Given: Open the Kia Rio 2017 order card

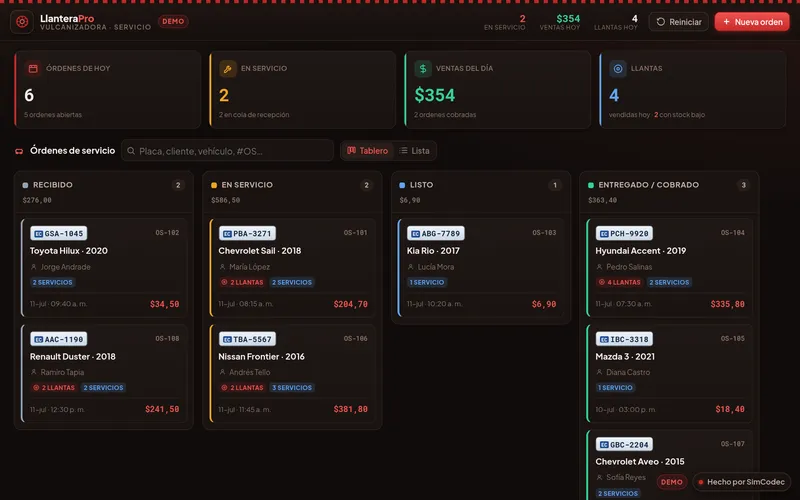Looking at the screenshot, I should (481, 268).
